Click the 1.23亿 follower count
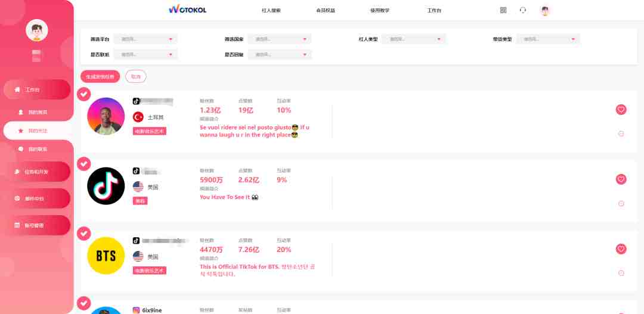Screen dimensions: 644x314 (x=210, y=110)
